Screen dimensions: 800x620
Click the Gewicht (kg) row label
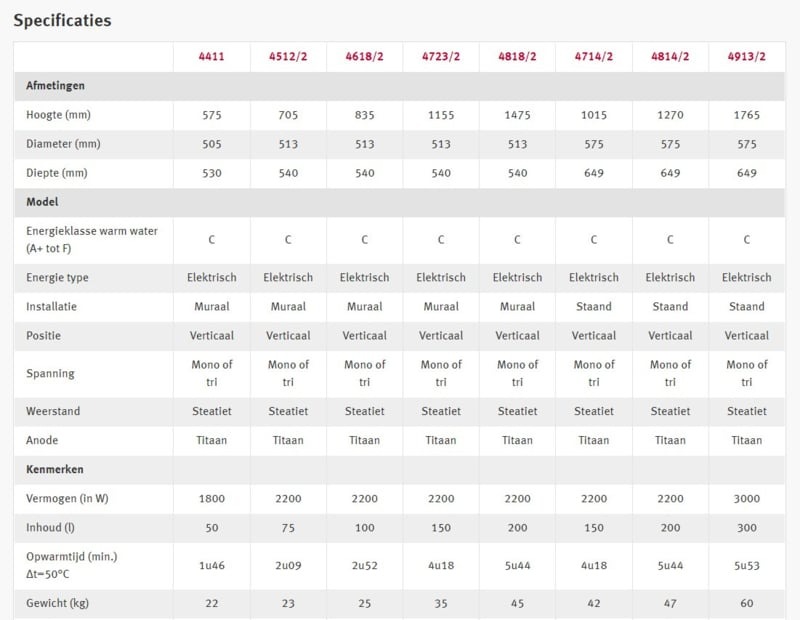coord(57,603)
